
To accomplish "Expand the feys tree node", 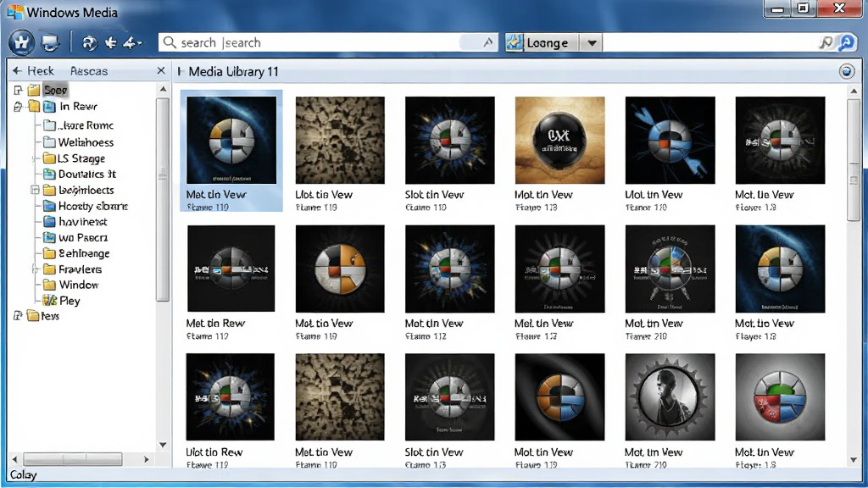I will 19,316.
